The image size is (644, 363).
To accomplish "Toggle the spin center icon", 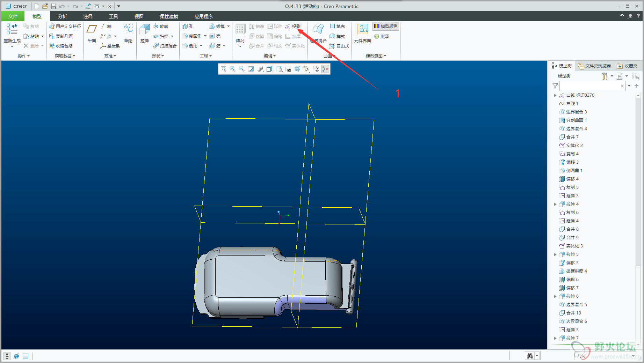I will click(x=325, y=69).
